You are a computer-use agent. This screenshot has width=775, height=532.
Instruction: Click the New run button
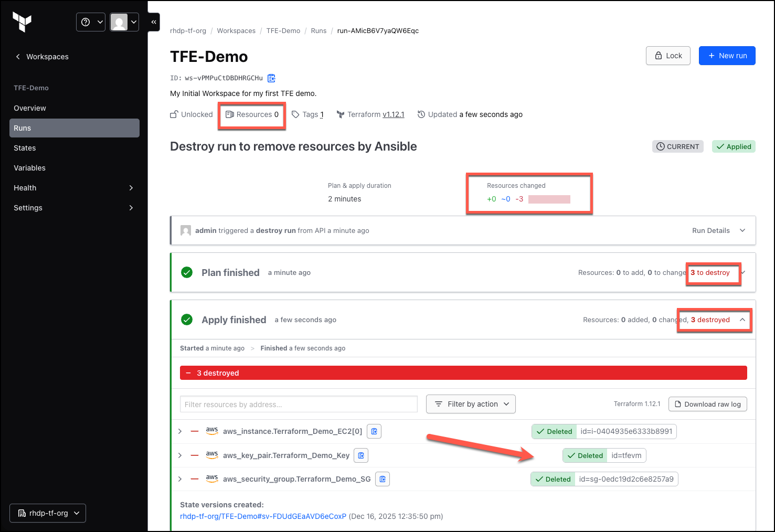(727, 56)
